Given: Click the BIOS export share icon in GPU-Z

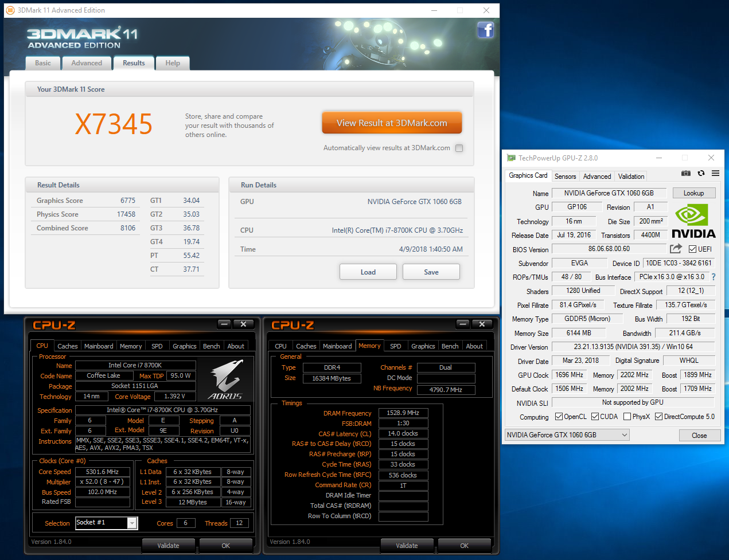Looking at the screenshot, I should click(676, 248).
